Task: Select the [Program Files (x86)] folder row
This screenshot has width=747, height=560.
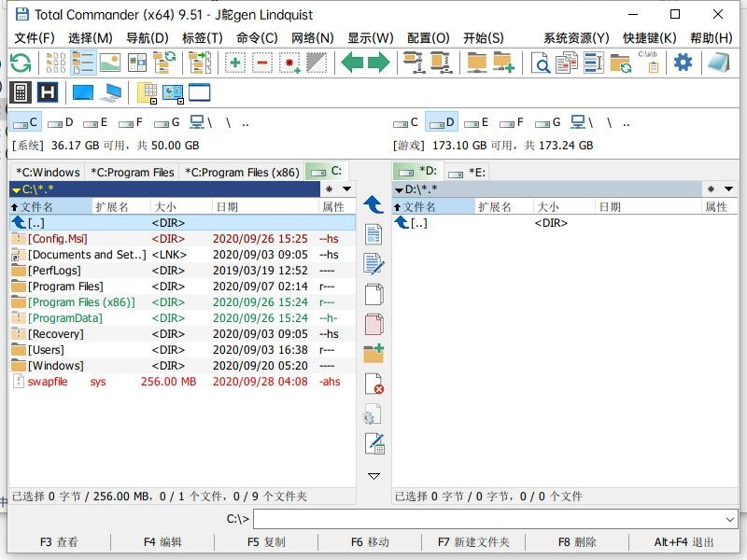Action: (x=182, y=302)
